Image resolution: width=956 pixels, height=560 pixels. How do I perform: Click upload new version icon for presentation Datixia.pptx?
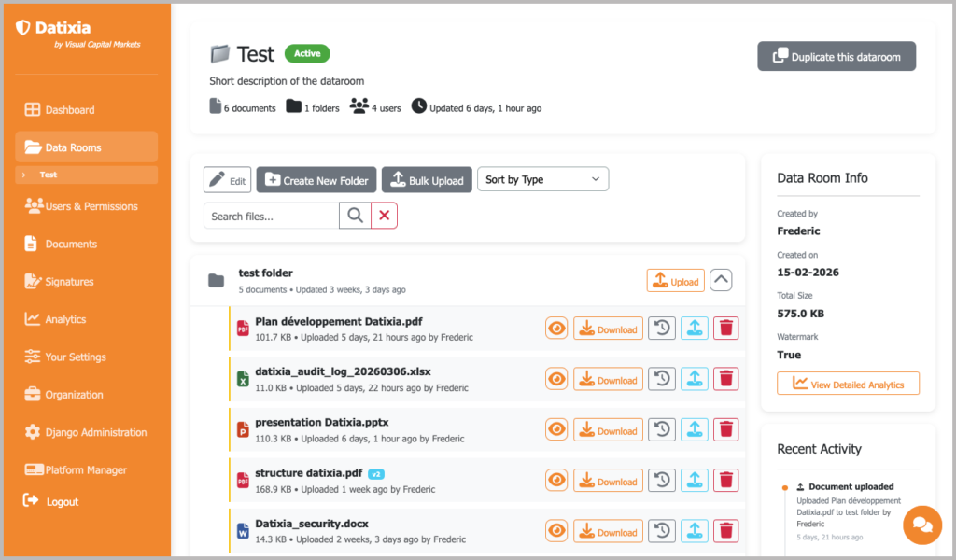tap(694, 430)
